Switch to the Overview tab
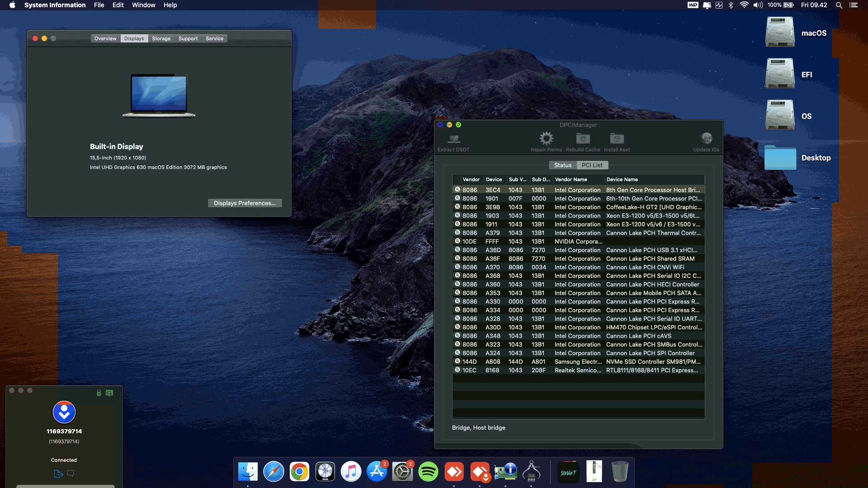This screenshot has width=868, height=488. tap(105, 38)
